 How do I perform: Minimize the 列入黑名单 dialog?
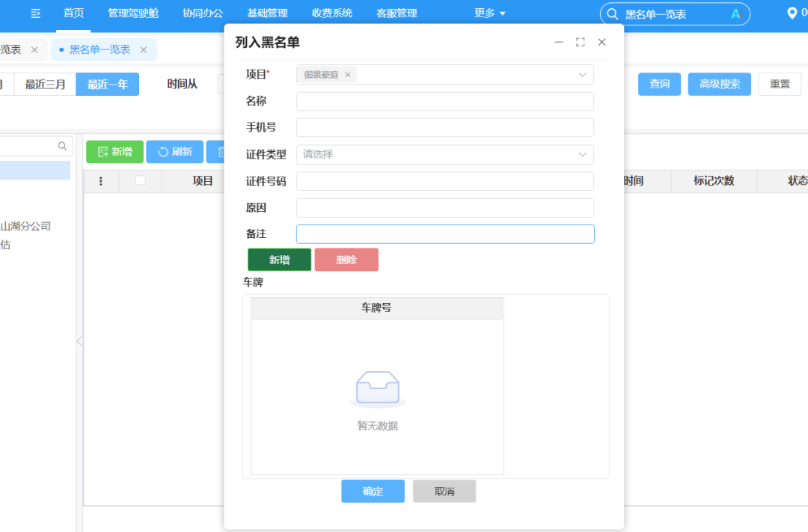tap(559, 42)
